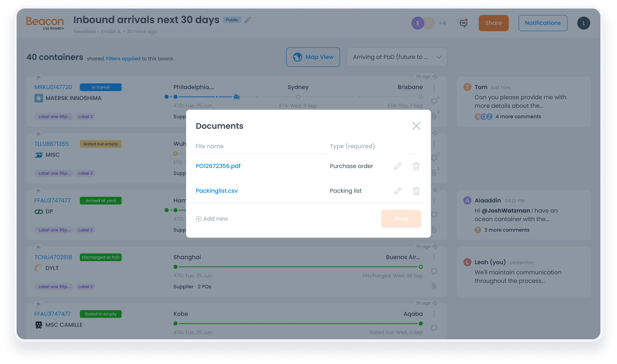
Task: Open the user avatar L profile
Action: [x=583, y=23]
